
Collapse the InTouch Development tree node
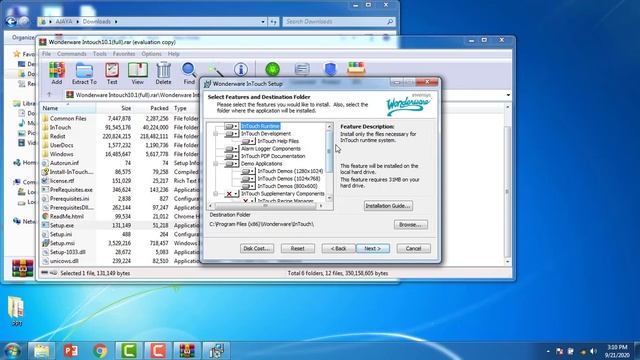coord(216,134)
